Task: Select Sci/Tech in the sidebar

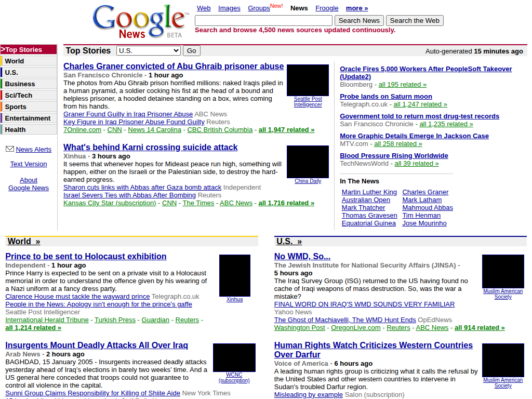Action: click(x=29, y=96)
